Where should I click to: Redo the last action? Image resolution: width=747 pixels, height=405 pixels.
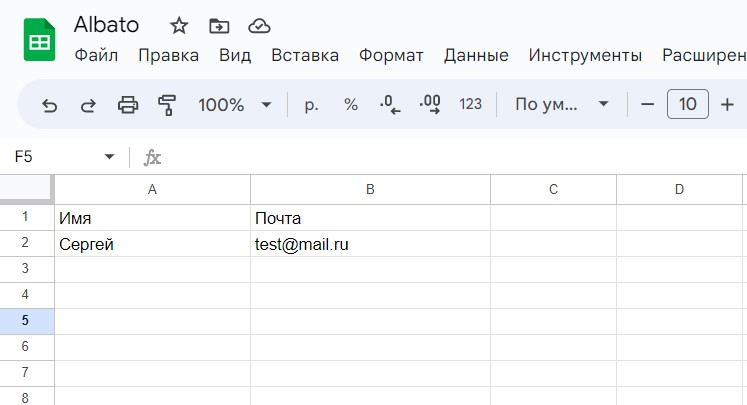pyautogui.click(x=88, y=105)
